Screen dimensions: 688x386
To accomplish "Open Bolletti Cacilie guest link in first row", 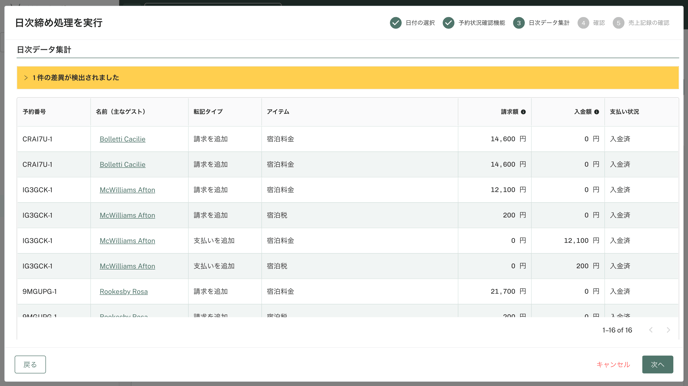I will [x=122, y=139].
